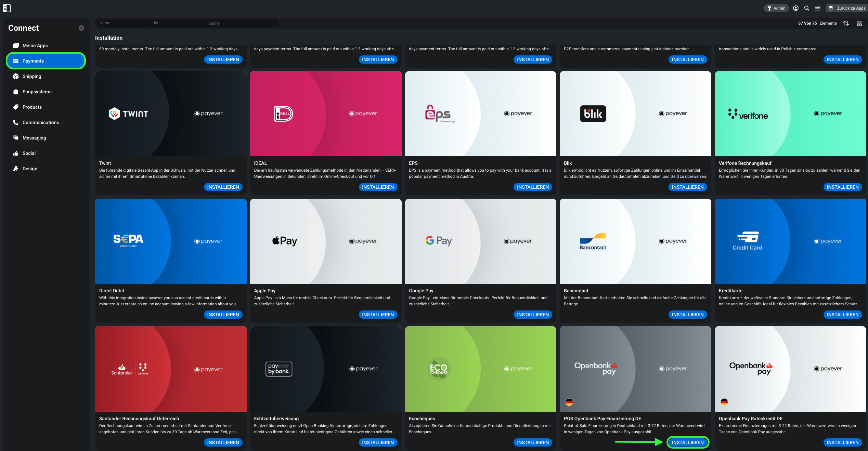Click the Meine Apps stack icon
Viewport: 868px width, 451px height.
pyautogui.click(x=16, y=45)
